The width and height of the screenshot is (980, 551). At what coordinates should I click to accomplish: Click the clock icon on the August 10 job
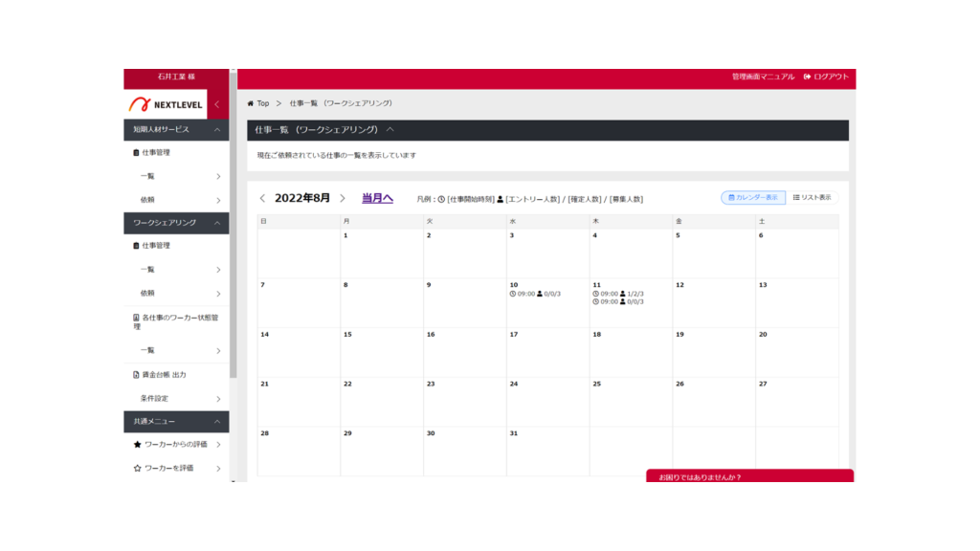tap(513, 294)
